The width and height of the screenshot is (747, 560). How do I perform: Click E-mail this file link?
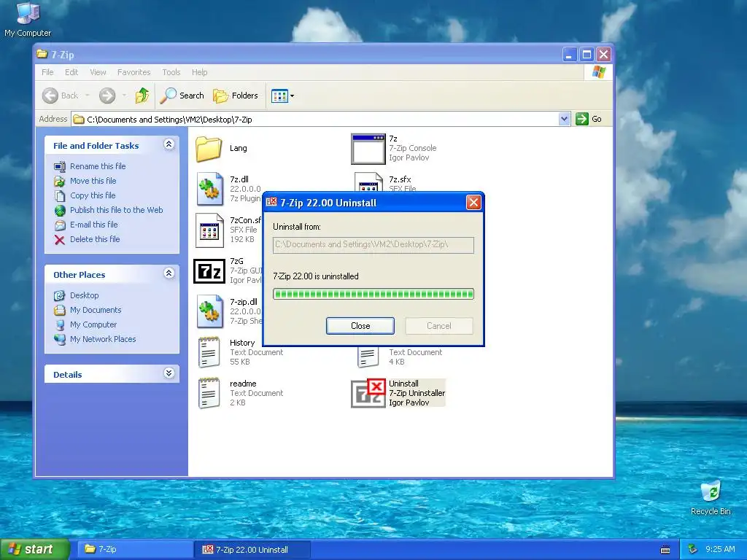(94, 225)
